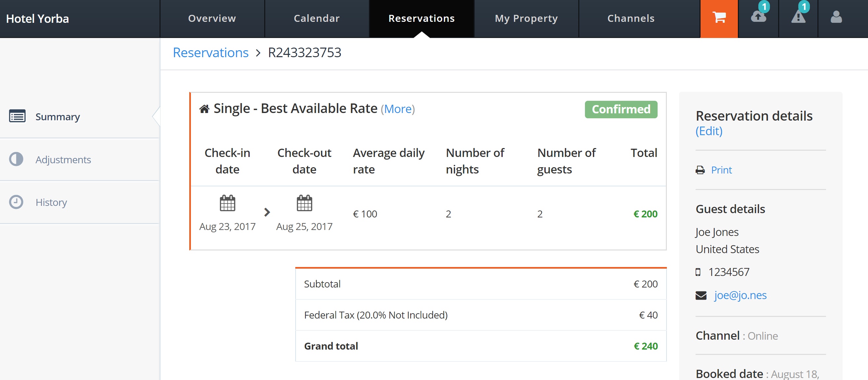The image size is (868, 380).
Task: Click the History clock icon
Action: pos(16,202)
